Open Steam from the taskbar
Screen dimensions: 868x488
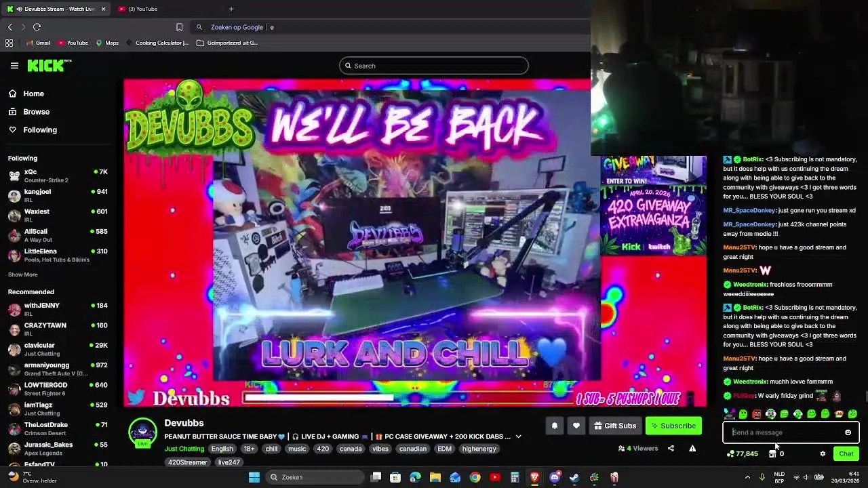(574, 477)
